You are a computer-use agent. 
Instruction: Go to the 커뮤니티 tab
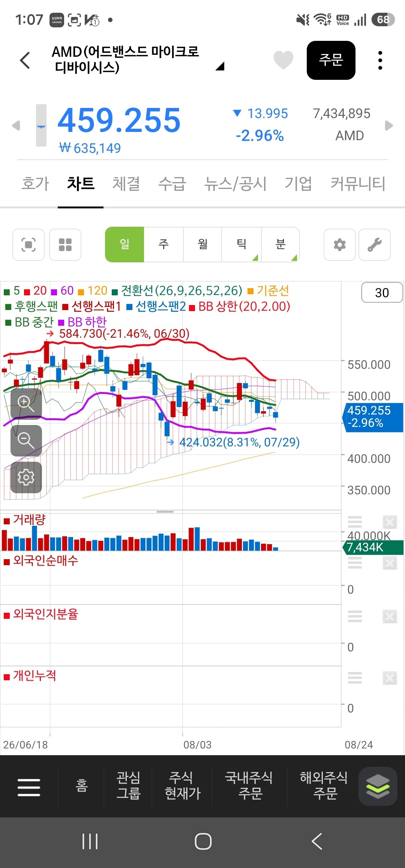358,184
